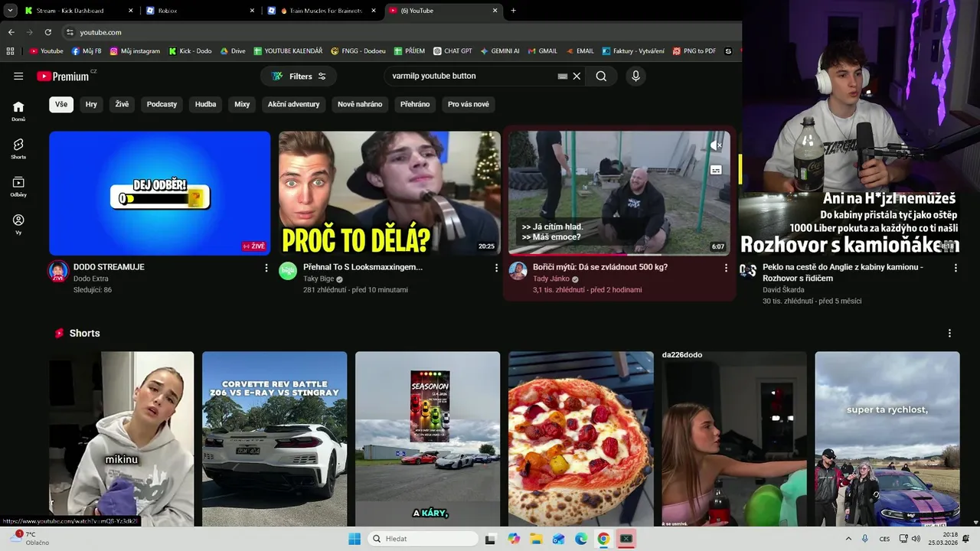Open the GEMINI AI bookmark
The height and width of the screenshot is (551, 980).
[500, 51]
